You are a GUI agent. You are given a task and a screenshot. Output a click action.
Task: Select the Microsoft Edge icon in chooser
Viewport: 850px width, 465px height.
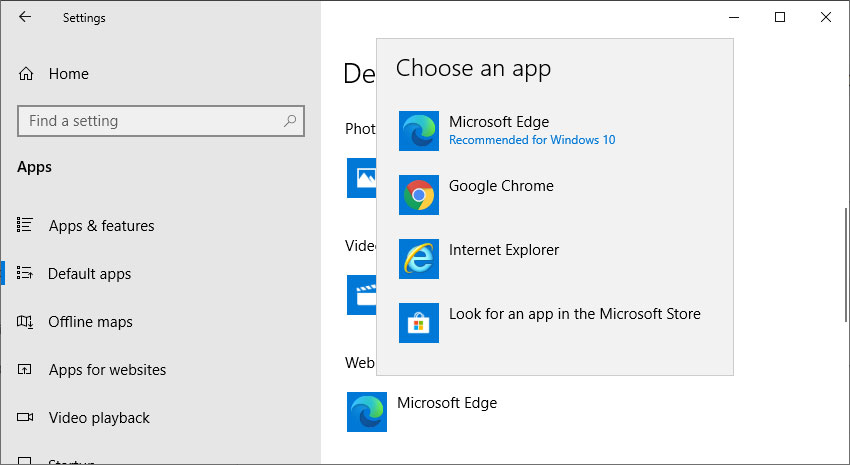(x=418, y=131)
